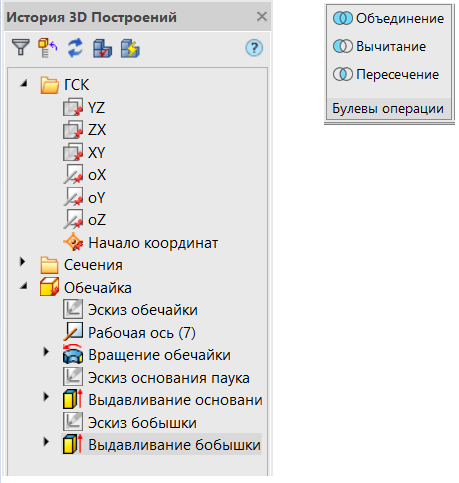Click the blue refresh arrows icon
This screenshot has width=459, height=483.
(x=75, y=48)
